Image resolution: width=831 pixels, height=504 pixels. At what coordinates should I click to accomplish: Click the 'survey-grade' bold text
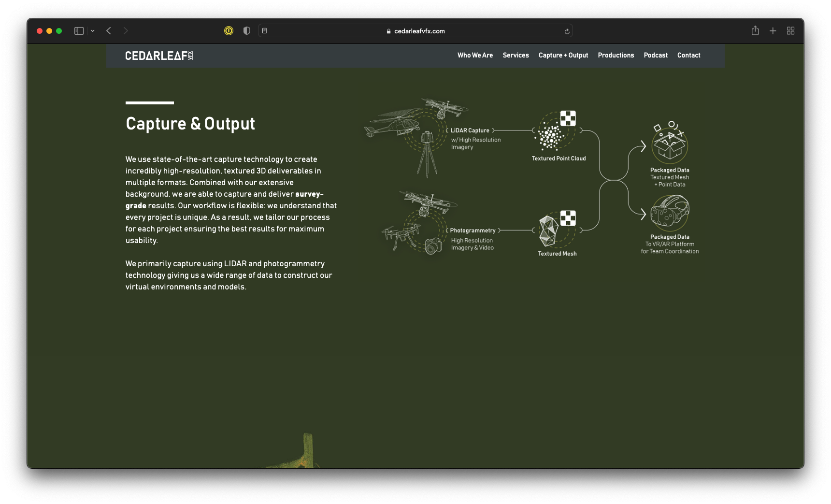coord(225,200)
